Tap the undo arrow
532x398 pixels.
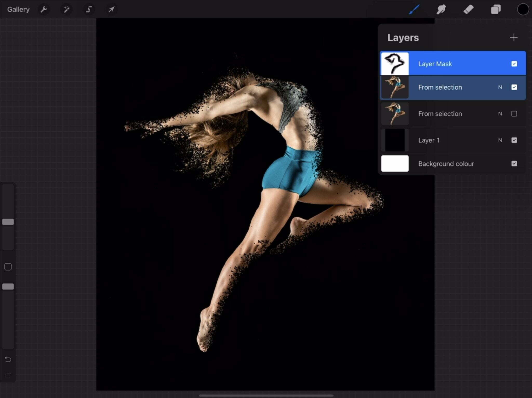coord(8,359)
